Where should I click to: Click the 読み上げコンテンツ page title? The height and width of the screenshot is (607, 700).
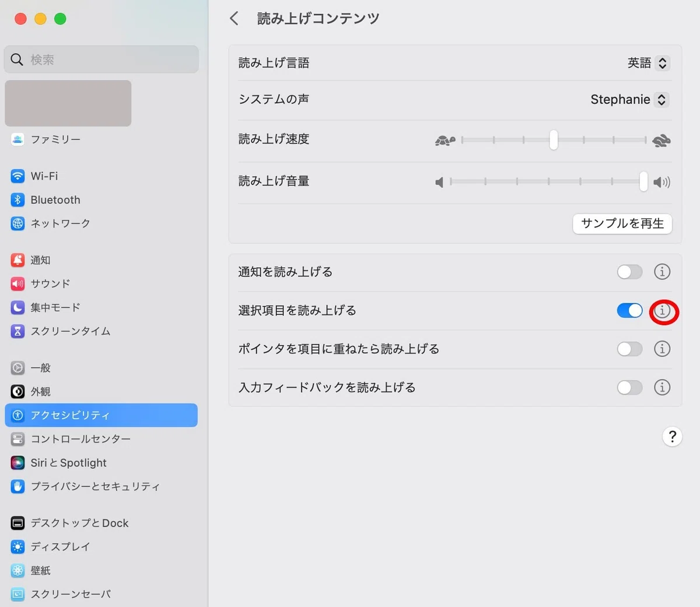pyautogui.click(x=318, y=19)
